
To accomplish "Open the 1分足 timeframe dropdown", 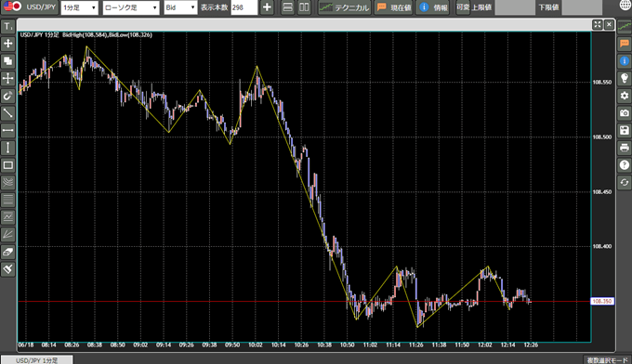I will 79,7.
